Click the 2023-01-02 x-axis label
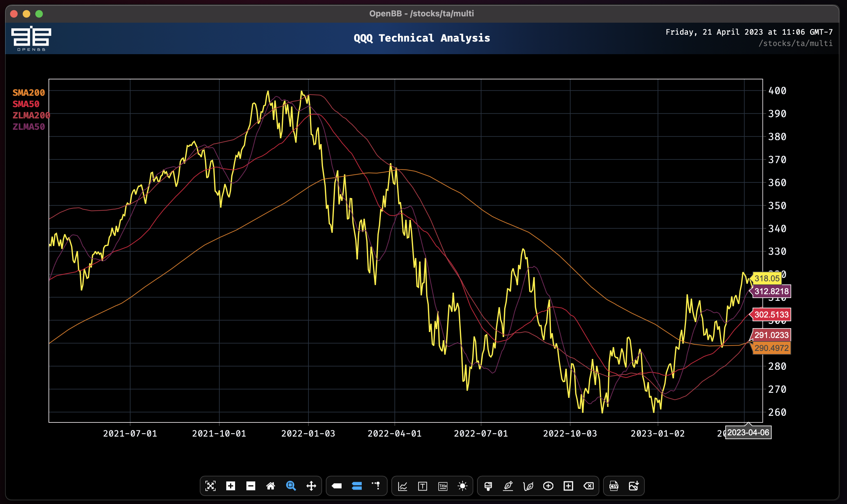 click(x=657, y=434)
